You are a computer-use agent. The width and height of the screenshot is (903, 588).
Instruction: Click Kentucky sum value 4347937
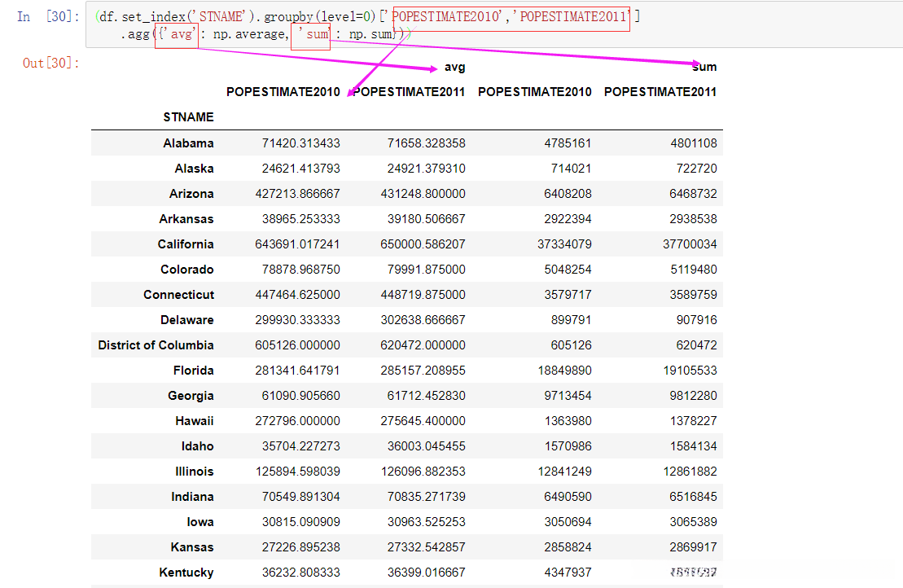(568, 573)
